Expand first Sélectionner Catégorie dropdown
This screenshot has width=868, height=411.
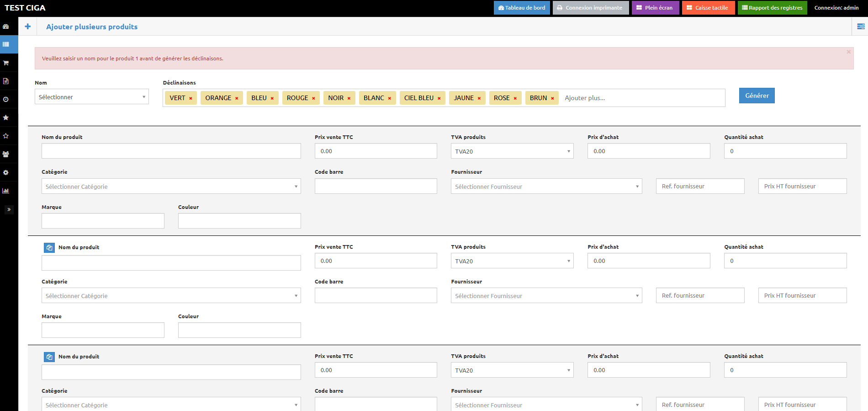(171, 187)
